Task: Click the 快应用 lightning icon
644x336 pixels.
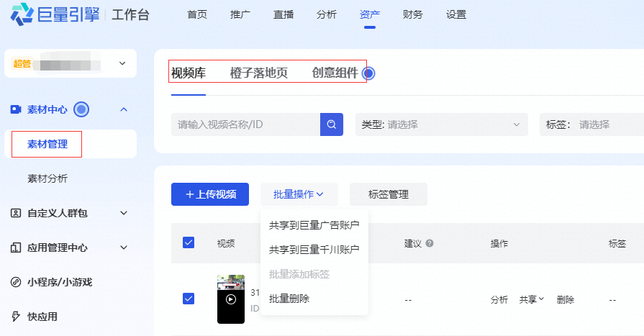Action: coord(16,317)
